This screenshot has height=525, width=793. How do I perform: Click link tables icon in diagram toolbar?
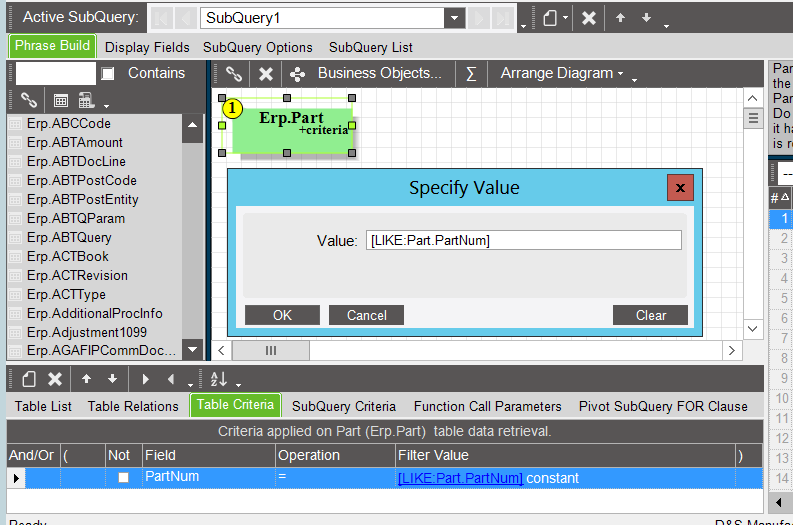point(234,74)
